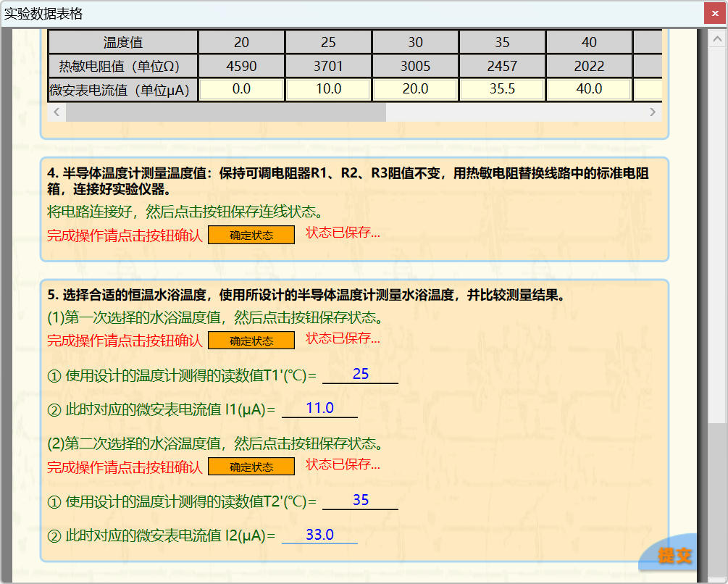Select the I2 microammeter current field
This screenshot has width=728, height=584.
tap(319, 535)
